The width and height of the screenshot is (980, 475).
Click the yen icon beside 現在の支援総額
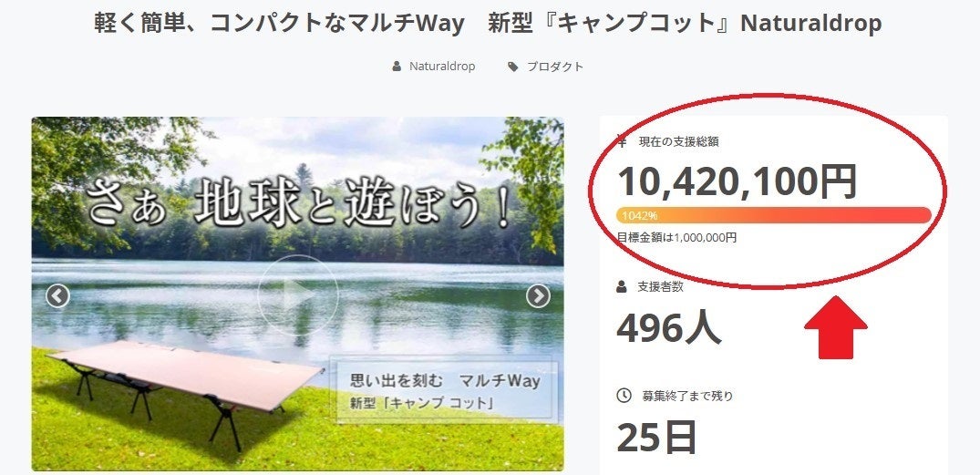(622, 141)
